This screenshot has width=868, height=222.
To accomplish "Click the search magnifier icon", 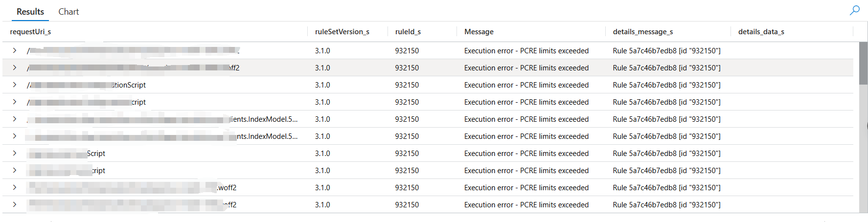I will pyautogui.click(x=854, y=10).
